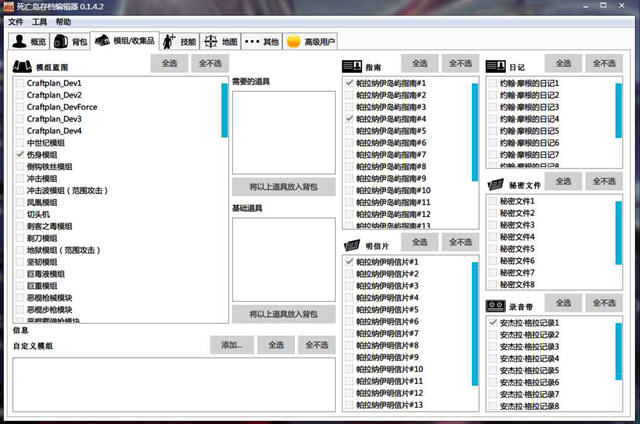Click 全选 for 指南 section

pos(420,63)
